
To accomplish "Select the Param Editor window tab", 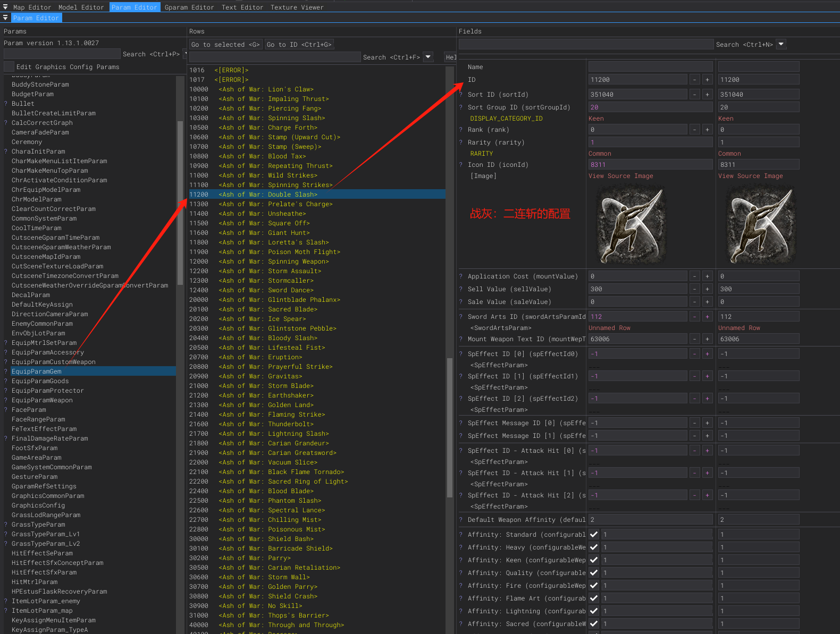I will 36,18.
